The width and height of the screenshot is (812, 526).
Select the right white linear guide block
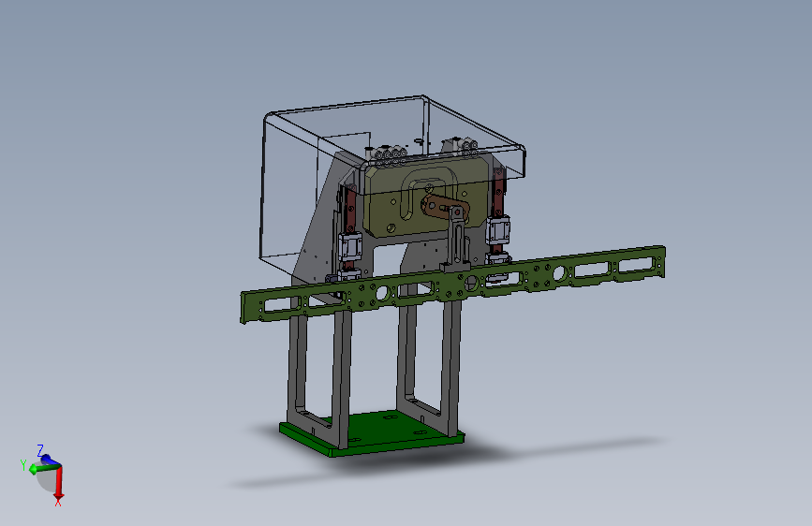point(497,230)
